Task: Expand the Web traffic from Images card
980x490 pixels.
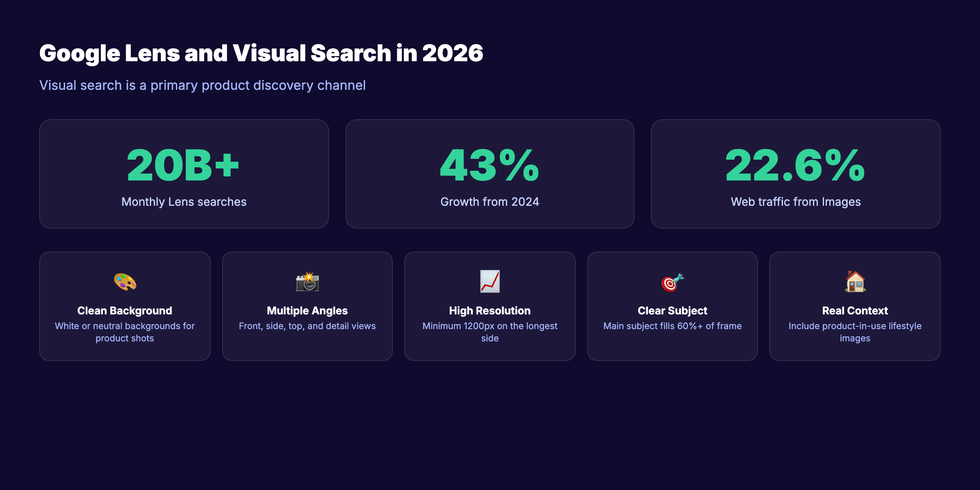Action: [x=795, y=174]
